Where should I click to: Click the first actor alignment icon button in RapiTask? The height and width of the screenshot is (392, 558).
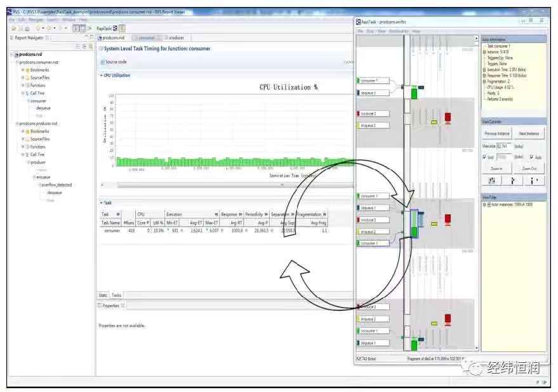(x=491, y=181)
